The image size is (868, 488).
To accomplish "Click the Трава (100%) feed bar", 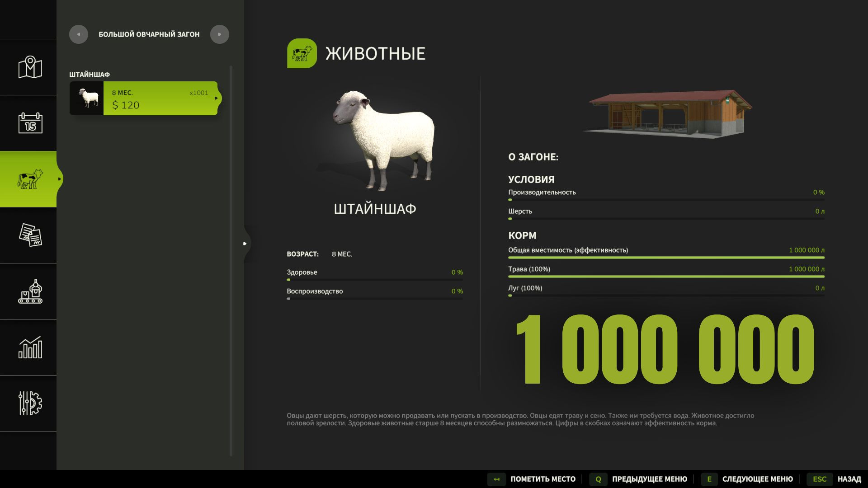I will point(666,276).
